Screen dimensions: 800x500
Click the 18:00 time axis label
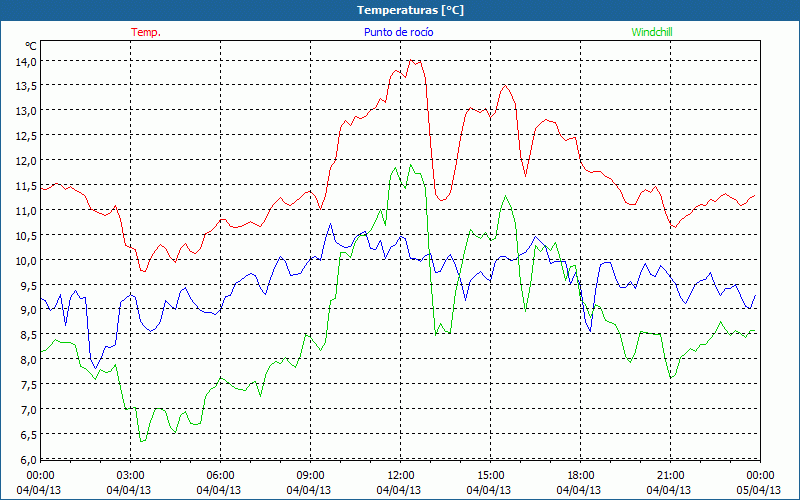click(x=581, y=475)
